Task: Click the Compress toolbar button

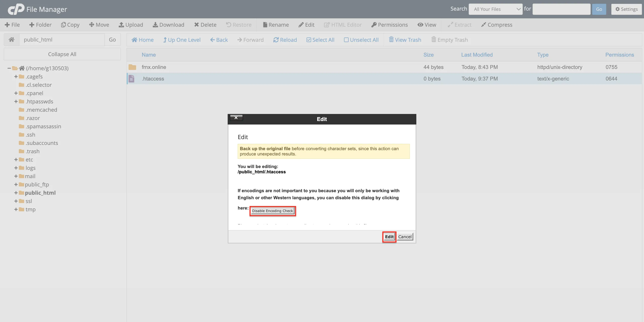Action: click(497, 25)
